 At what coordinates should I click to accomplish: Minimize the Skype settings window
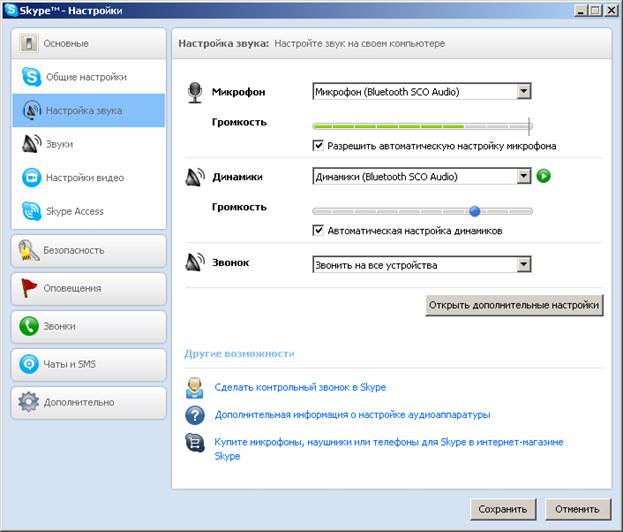(x=581, y=10)
